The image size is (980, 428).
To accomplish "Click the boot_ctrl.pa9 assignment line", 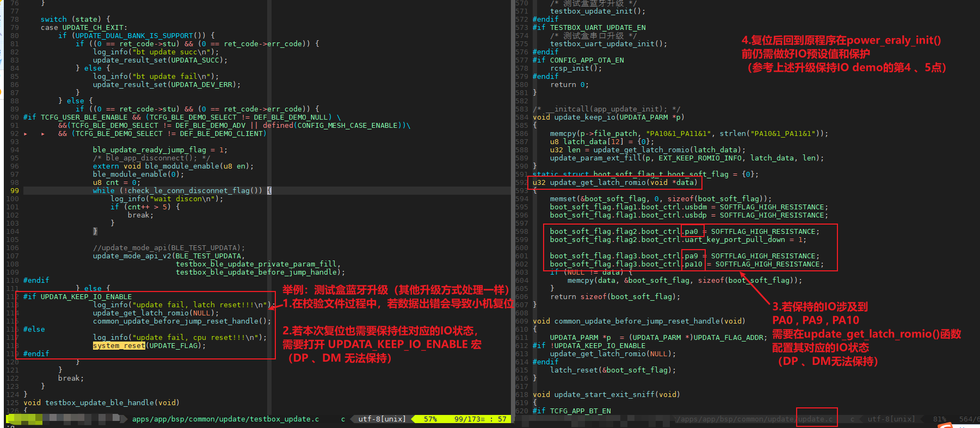I will (x=685, y=256).
